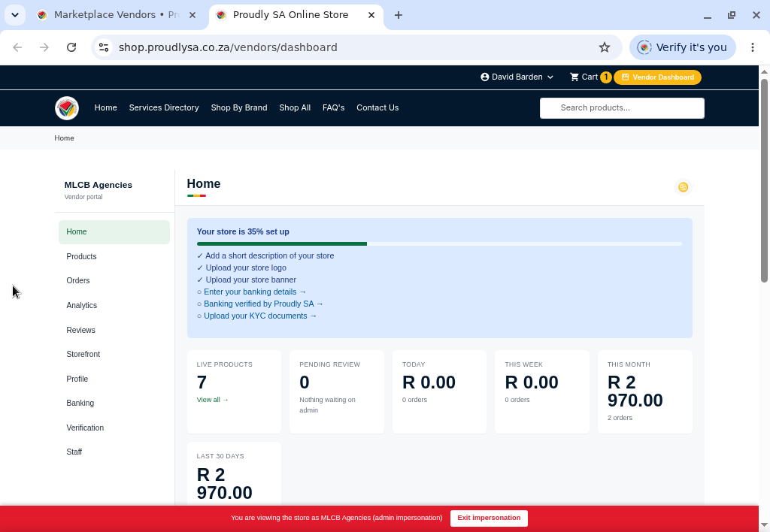Click the store setup progress bar
770x532 pixels.
[439, 244]
